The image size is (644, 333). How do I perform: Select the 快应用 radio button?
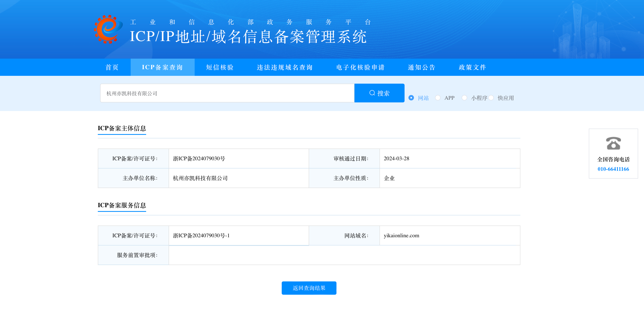pyautogui.click(x=491, y=98)
